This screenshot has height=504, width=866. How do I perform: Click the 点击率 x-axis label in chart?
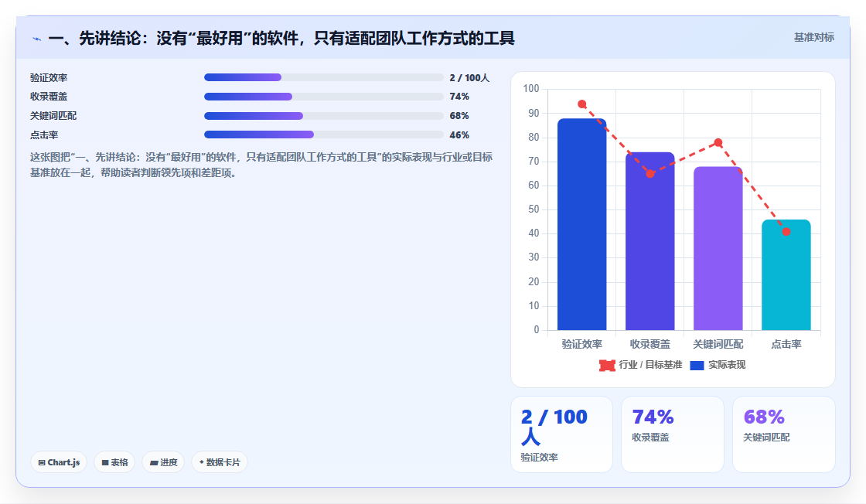point(786,344)
